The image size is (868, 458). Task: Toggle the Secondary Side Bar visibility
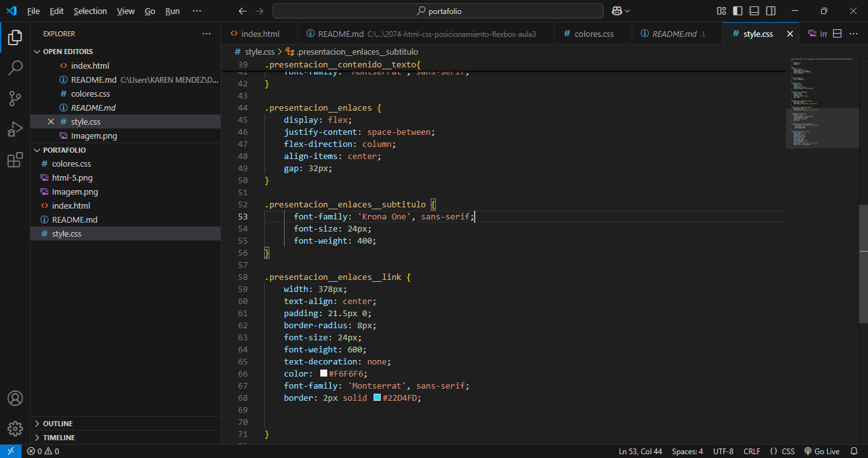[771, 11]
